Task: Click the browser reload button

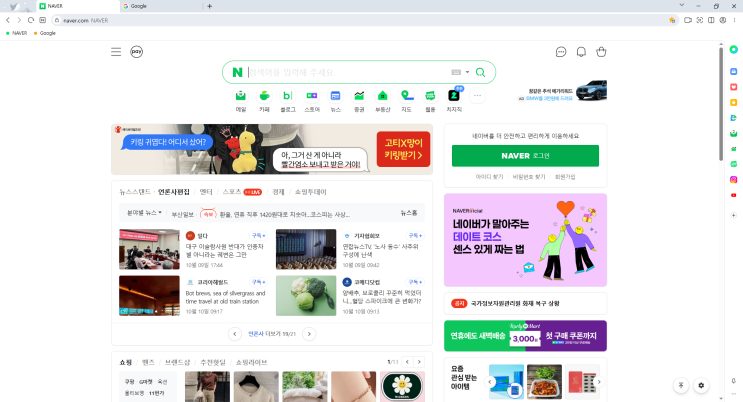Action: 31,20
